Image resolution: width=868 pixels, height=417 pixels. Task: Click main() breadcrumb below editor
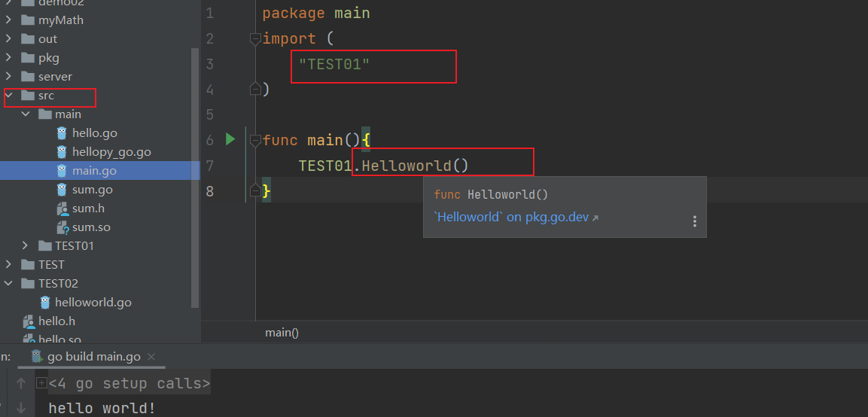click(x=282, y=333)
